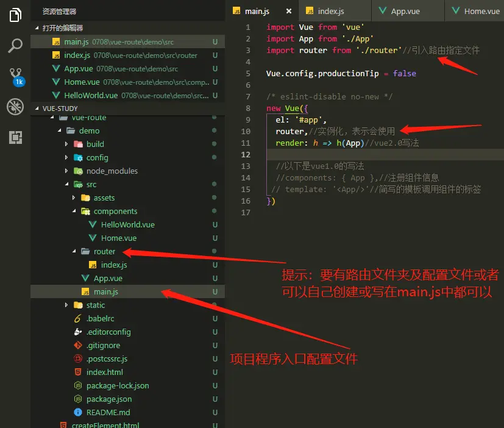This screenshot has width=504, height=428.
Task: Click the static folder icon
Action: click(78, 305)
